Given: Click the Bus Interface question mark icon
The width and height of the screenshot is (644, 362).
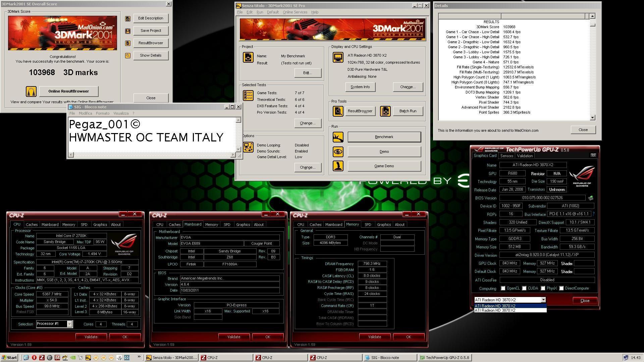Looking at the screenshot, I should 593,214.
